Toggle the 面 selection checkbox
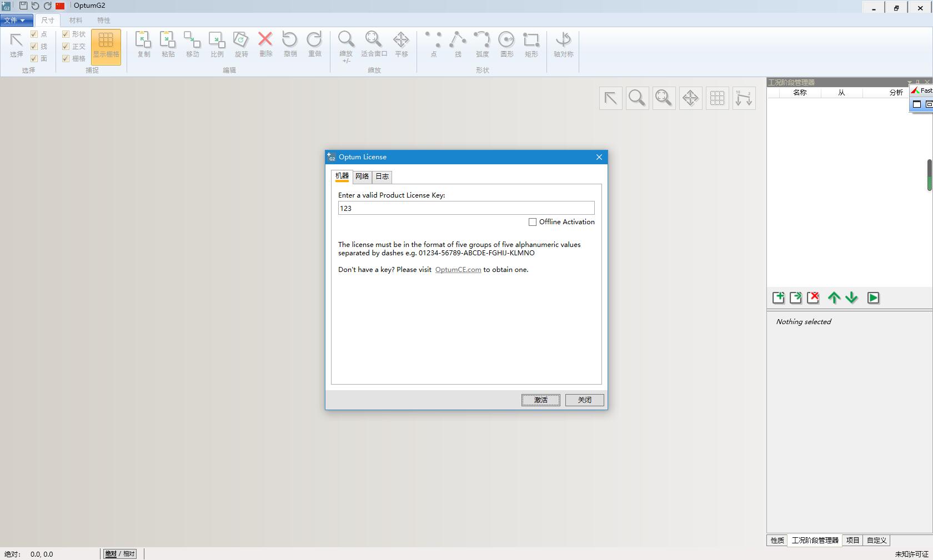Screen dimensions: 933x560 pyautogui.click(x=34, y=58)
